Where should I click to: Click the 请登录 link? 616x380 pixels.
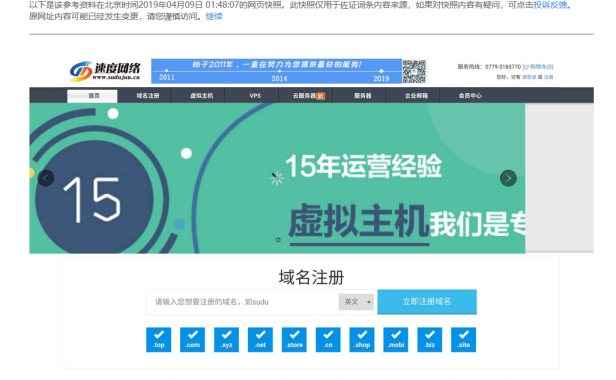(529, 77)
